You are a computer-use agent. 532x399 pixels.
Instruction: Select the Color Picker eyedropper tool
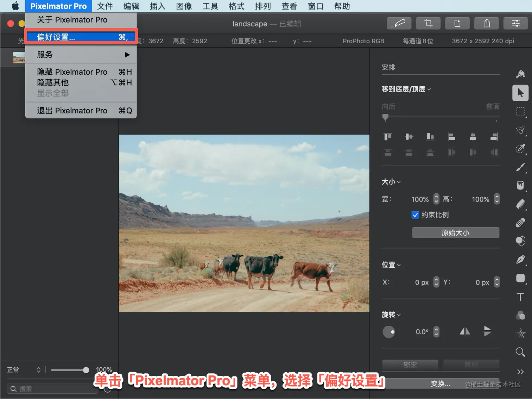(520, 149)
